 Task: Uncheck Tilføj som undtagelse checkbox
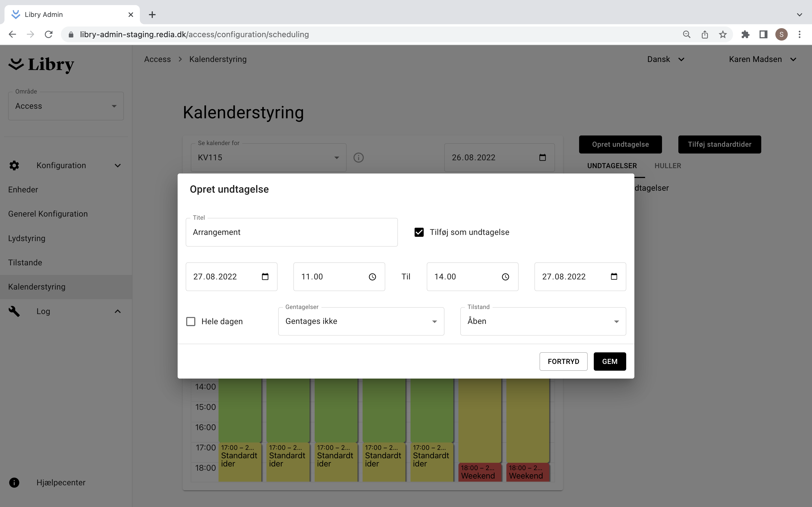pos(419,232)
